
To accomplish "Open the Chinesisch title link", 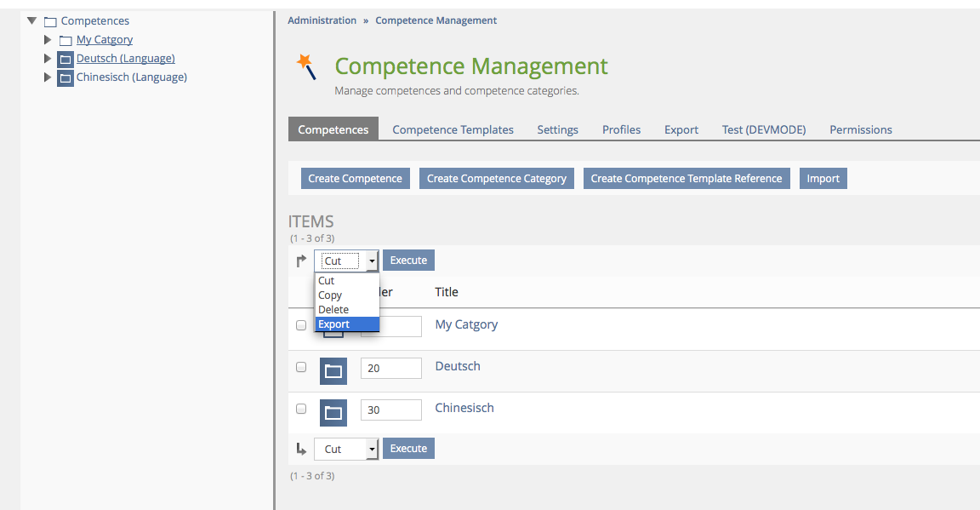I will [464, 408].
